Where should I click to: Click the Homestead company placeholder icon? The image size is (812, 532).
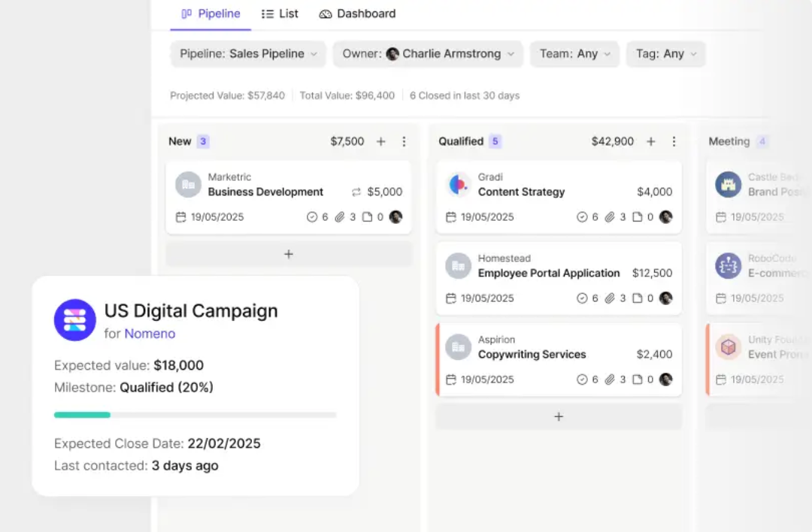[x=459, y=266]
